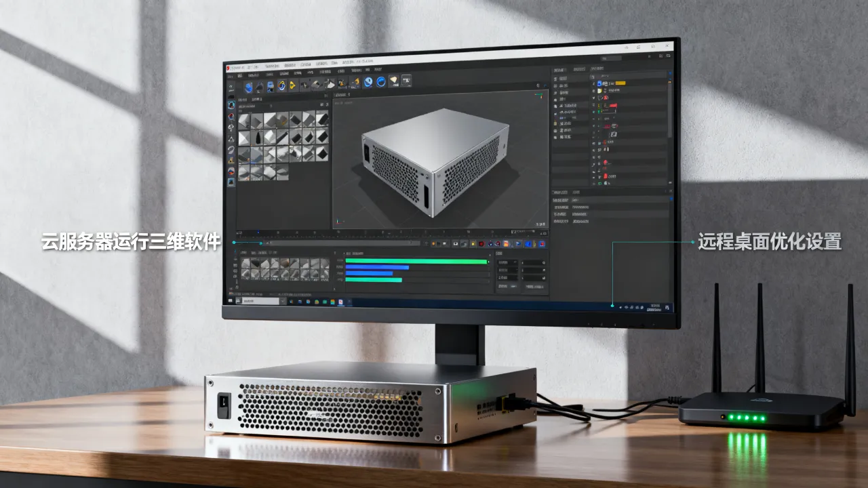Click the Windows taskbar search box
This screenshot has height=488, width=868.
pyautogui.click(x=260, y=300)
